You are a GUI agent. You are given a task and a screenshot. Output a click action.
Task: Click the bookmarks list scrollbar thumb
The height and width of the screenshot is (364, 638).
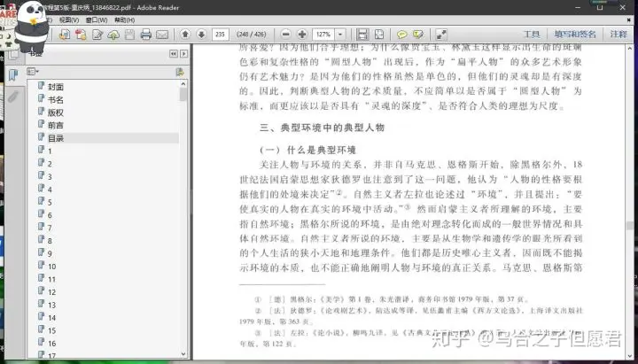coord(183,95)
